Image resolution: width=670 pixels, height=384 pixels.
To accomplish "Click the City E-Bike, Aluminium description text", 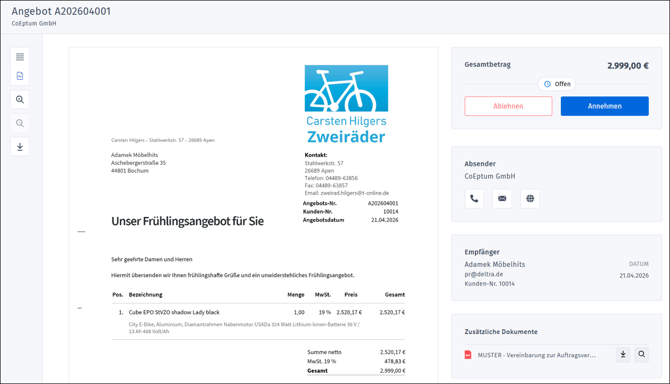I will [x=244, y=328].
